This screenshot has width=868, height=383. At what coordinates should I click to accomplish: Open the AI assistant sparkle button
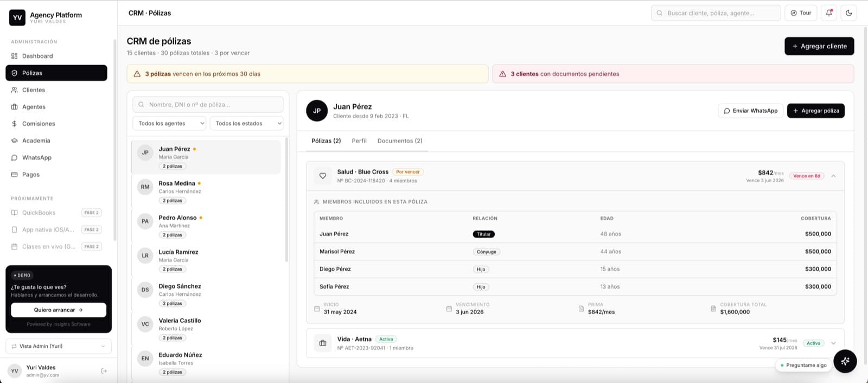(845, 361)
